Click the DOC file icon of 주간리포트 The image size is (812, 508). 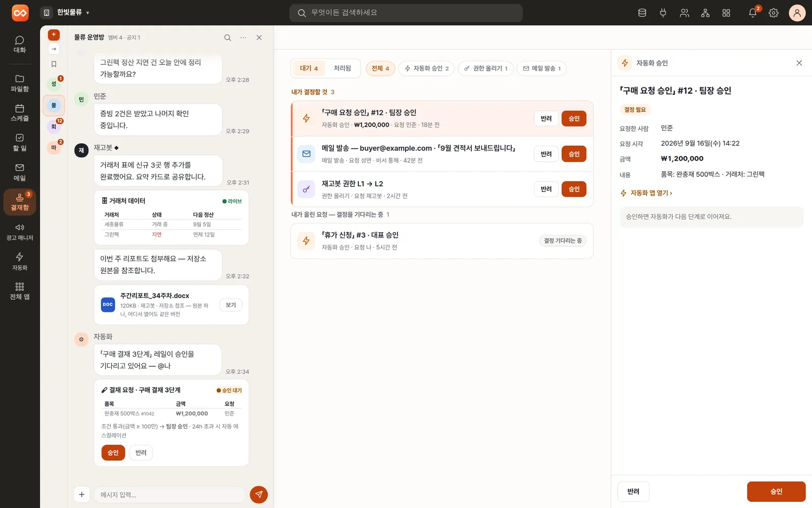(x=108, y=305)
